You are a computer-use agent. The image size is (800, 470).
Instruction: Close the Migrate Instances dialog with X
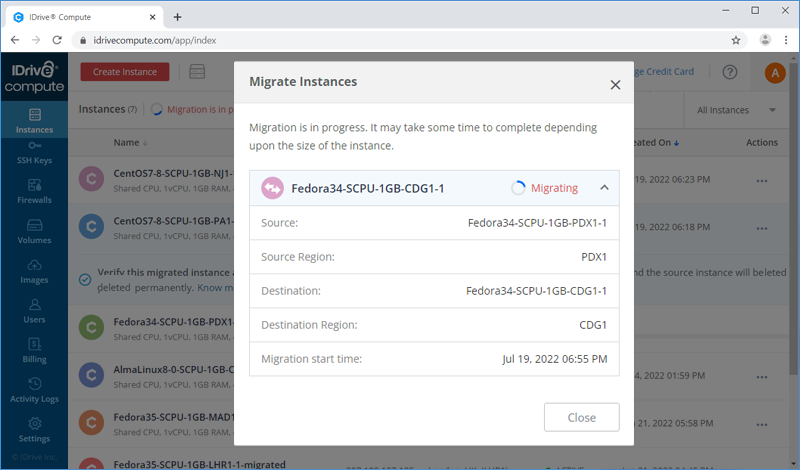click(x=615, y=85)
